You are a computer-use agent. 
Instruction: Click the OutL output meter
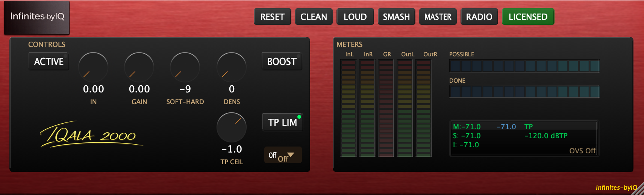click(x=405, y=108)
